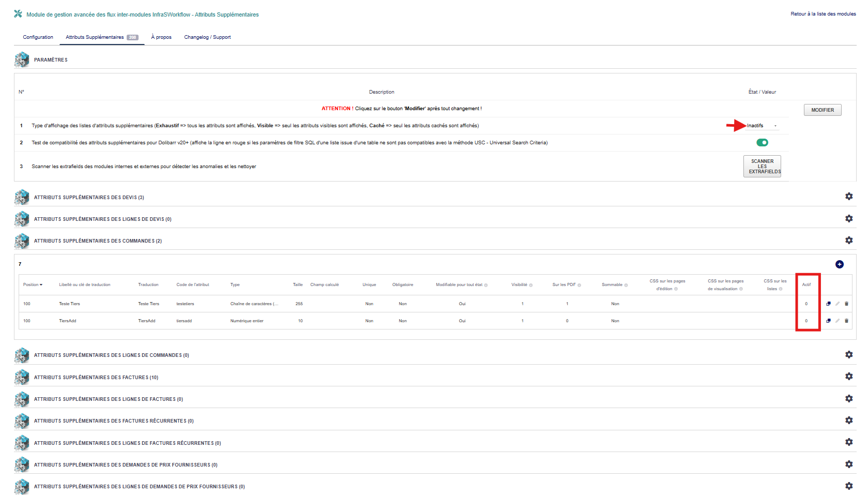This screenshot has width=868, height=495.
Task: Toggle the Dolibarr v20+ compatibility test switch
Action: click(762, 143)
